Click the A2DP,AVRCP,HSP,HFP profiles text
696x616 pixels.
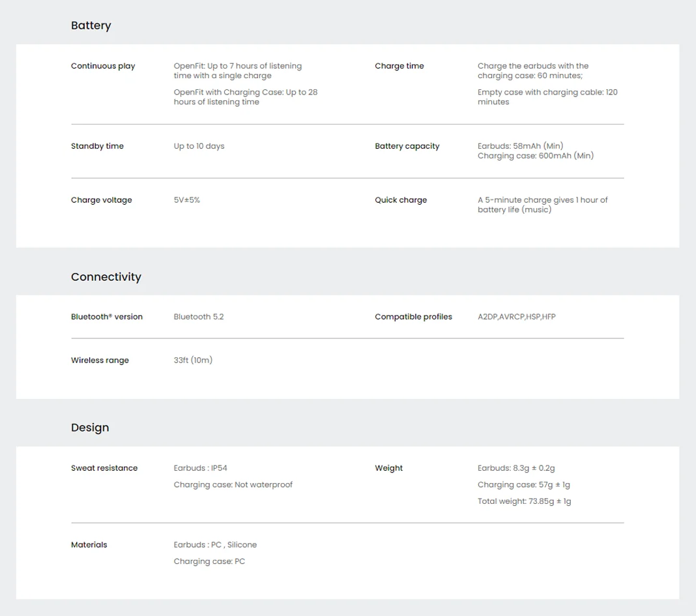coord(517,317)
